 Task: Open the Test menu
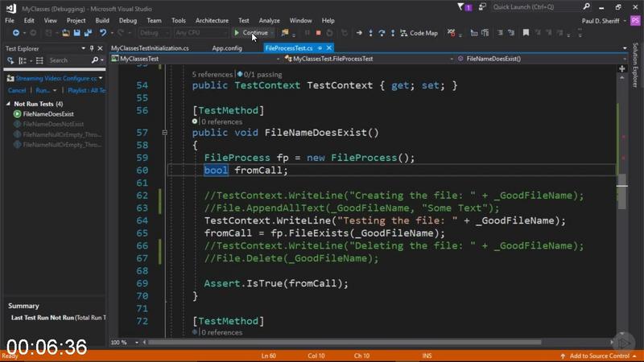click(x=244, y=21)
